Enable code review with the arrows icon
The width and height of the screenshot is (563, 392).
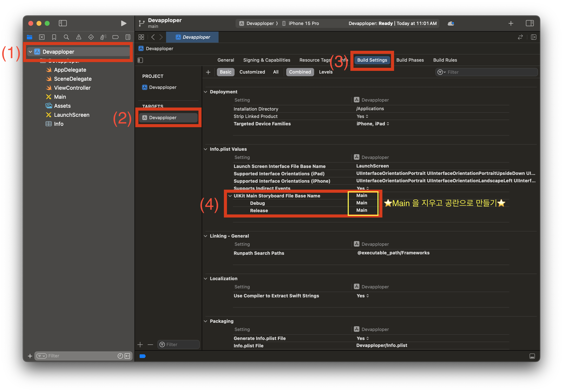(x=520, y=37)
